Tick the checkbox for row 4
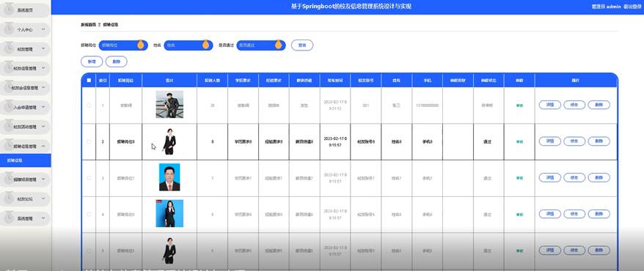 tap(89, 214)
